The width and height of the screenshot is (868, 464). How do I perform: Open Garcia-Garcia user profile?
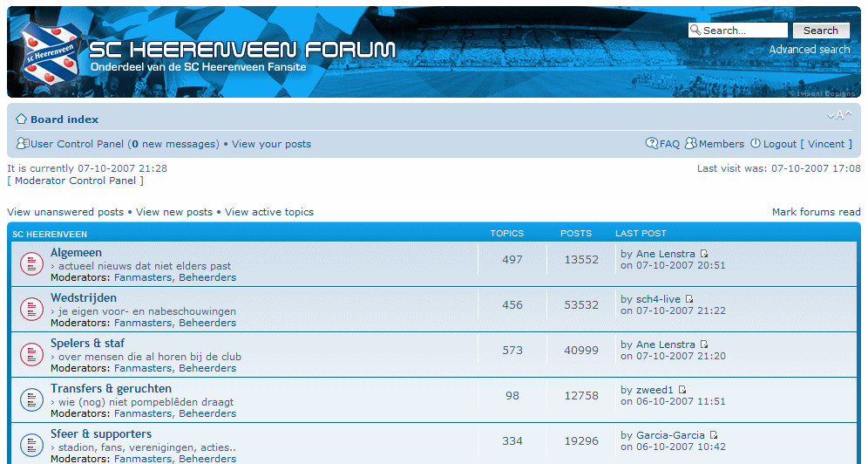670,435
